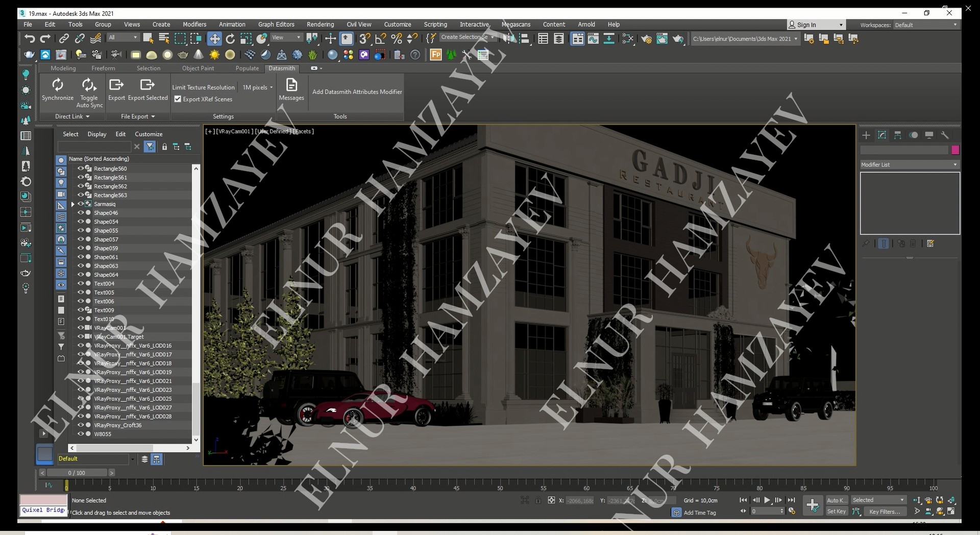This screenshot has width=980, height=535.
Task: Click the Synchronize Datasmith icon
Action: tap(58, 89)
